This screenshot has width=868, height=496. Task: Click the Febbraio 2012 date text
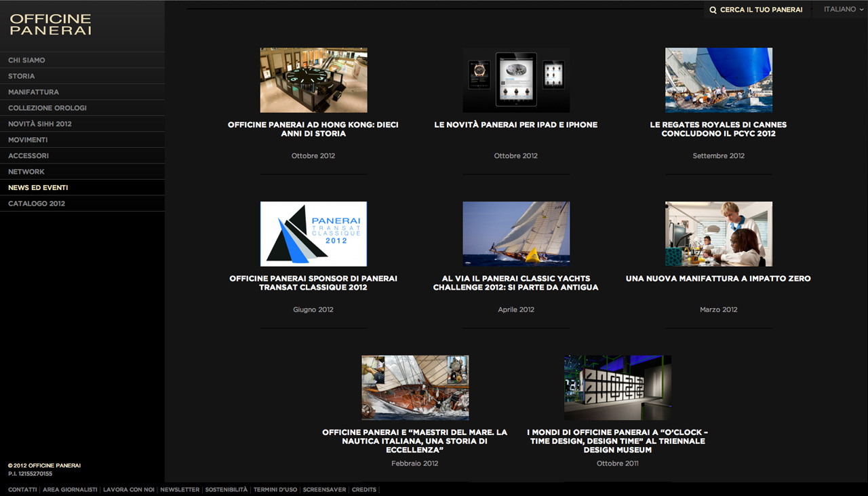pos(415,464)
